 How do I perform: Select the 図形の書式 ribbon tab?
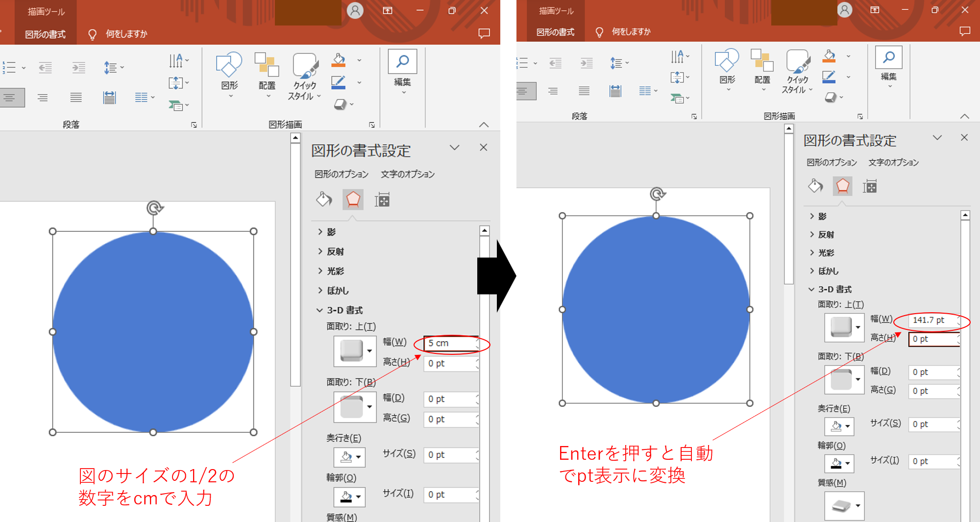[46, 34]
